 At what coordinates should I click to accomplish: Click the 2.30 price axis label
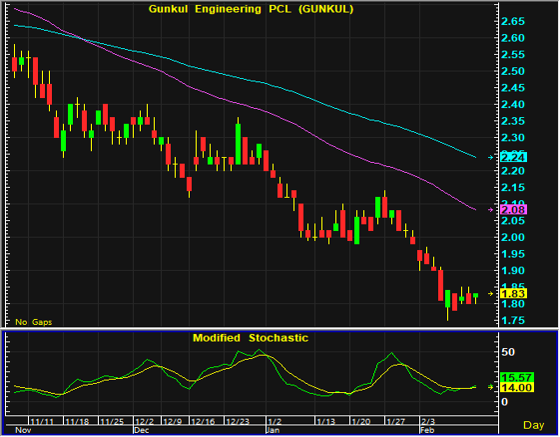[x=513, y=137]
